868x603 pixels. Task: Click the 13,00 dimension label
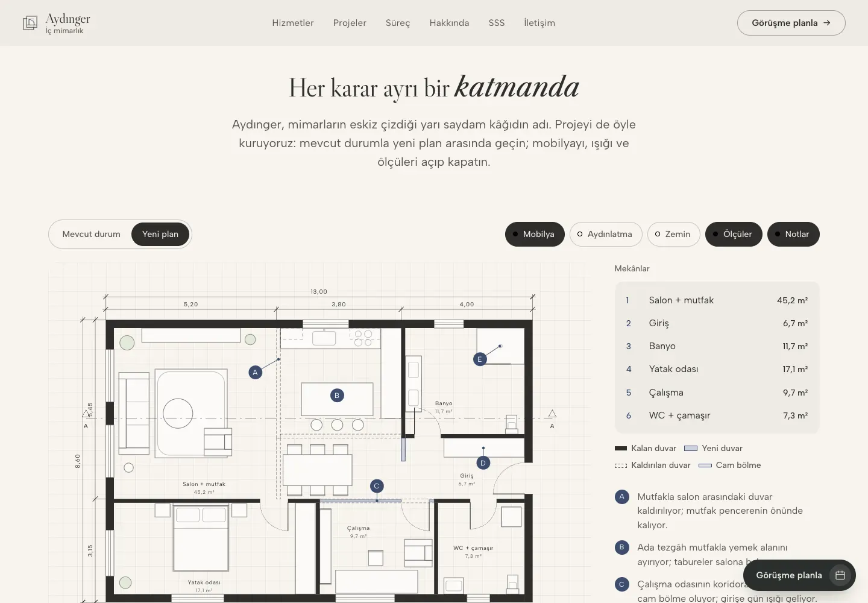click(x=319, y=292)
